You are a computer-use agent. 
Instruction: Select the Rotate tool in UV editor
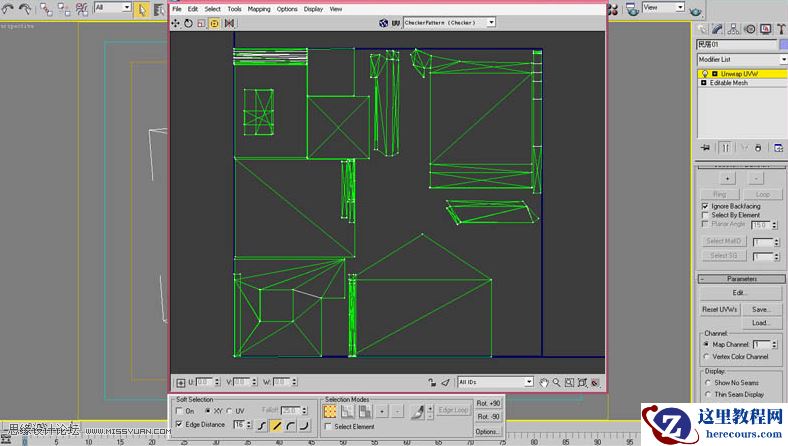tap(188, 23)
